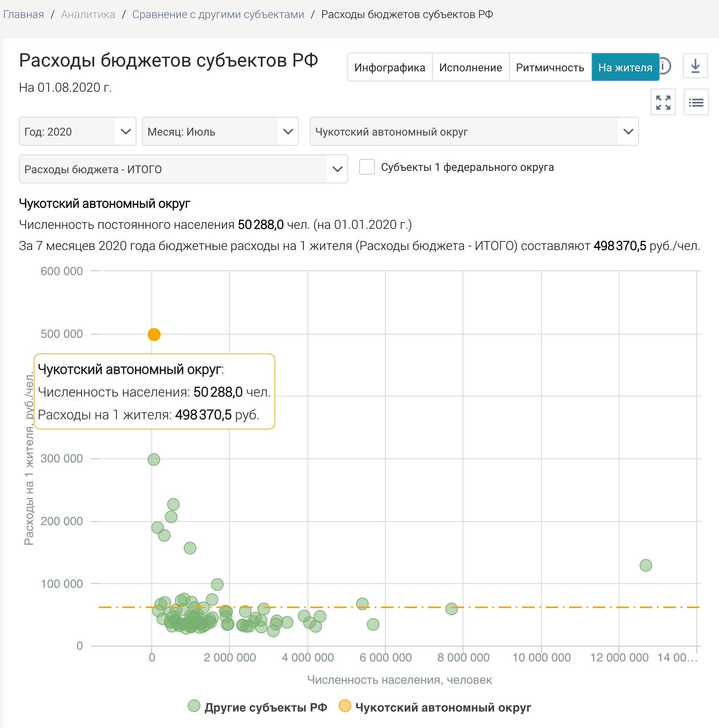The image size is (719, 728).
Task: Go to 'Главная' breadcrumb link
Action: [24, 14]
